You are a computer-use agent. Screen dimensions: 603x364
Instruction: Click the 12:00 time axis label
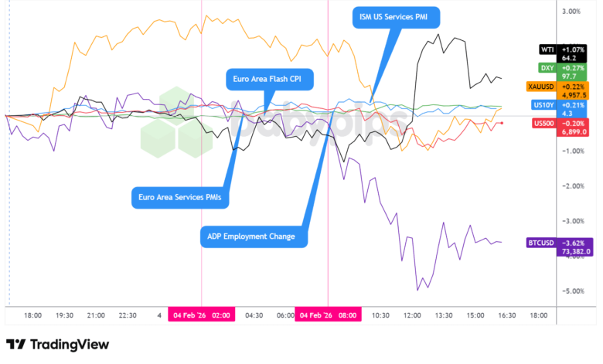click(412, 315)
